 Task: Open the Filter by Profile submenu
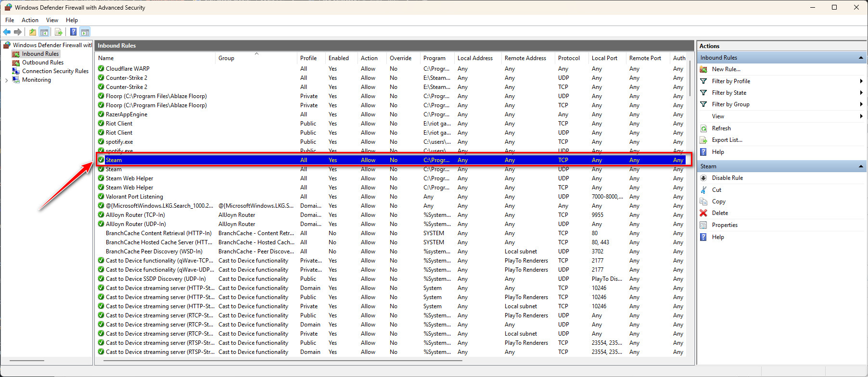point(731,81)
